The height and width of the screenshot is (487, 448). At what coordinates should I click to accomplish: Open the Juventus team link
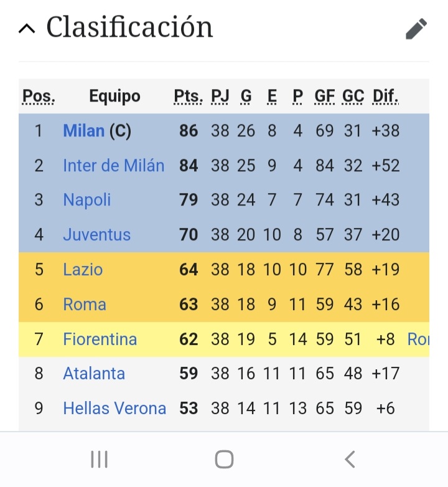(97, 235)
